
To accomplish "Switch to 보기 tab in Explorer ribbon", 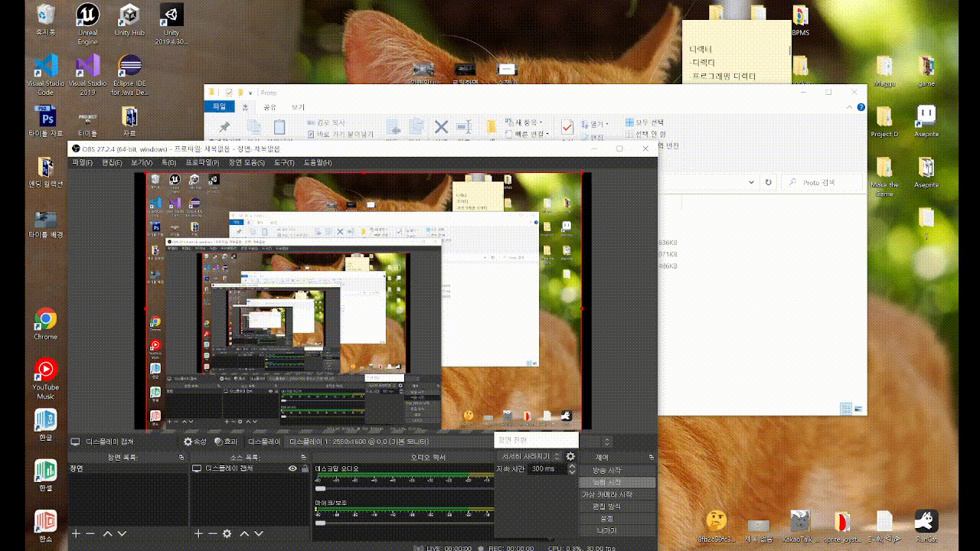I will (x=298, y=107).
